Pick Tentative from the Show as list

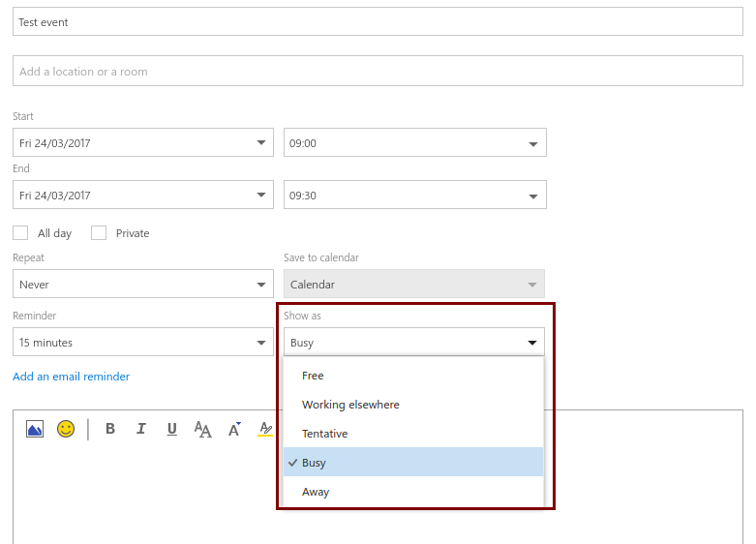pyautogui.click(x=324, y=434)
